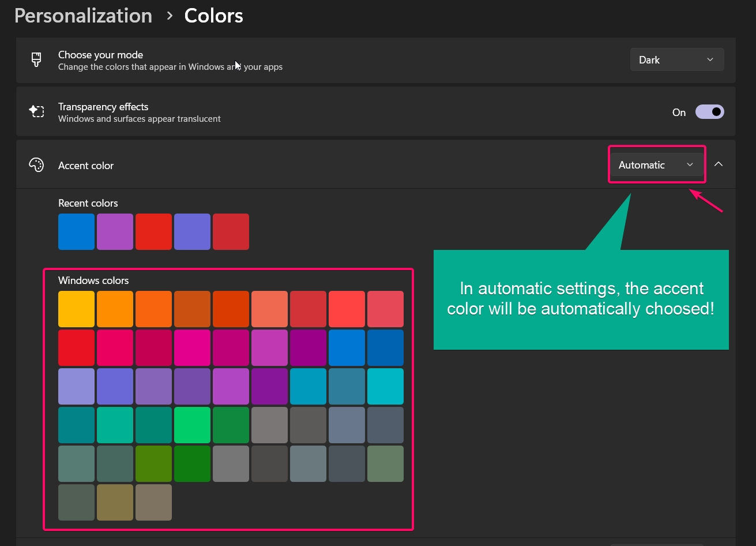Viewport: 756px width, 546px height.
Task: Click the Recent colors heading
Action: pos(88,203)
